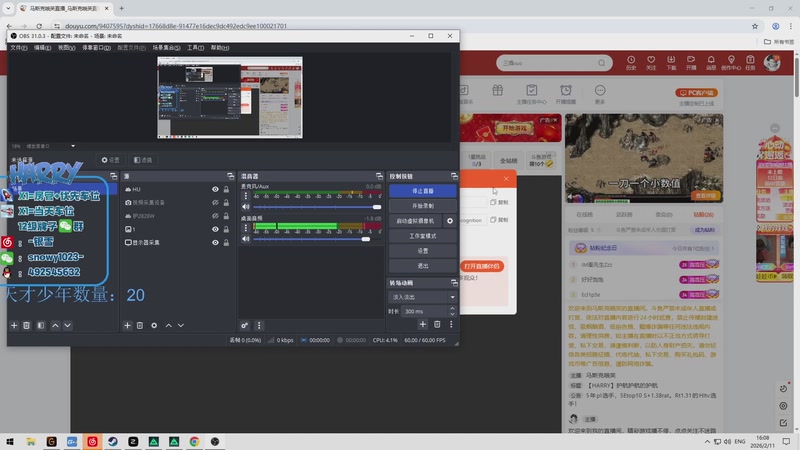Screen dimensions: 800x450
Task: Open Douyu 下载 download icon in browser
Action: (671, 63)
